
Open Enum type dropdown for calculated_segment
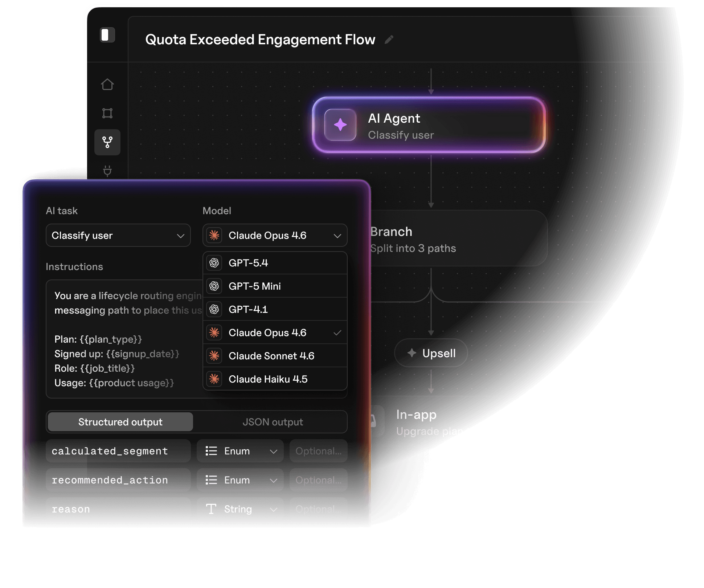point(240,451)
